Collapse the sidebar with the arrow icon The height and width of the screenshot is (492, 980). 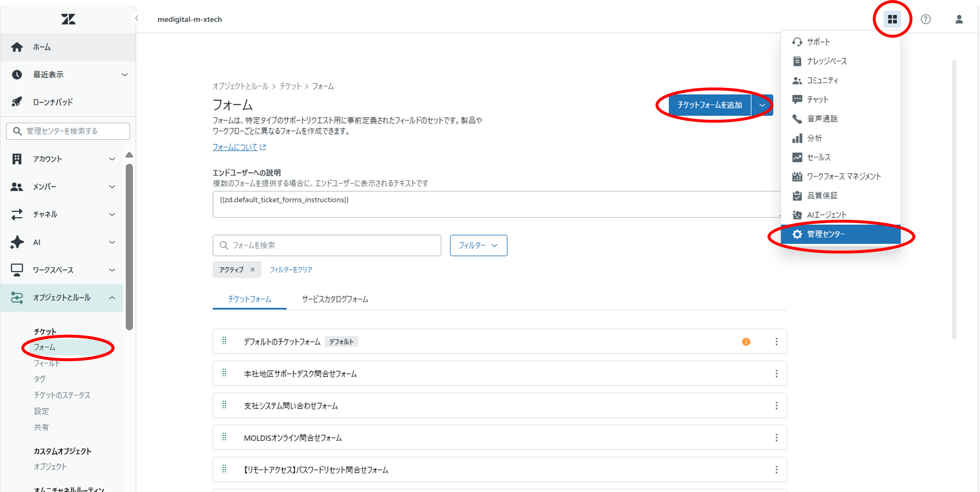(137, 18)
